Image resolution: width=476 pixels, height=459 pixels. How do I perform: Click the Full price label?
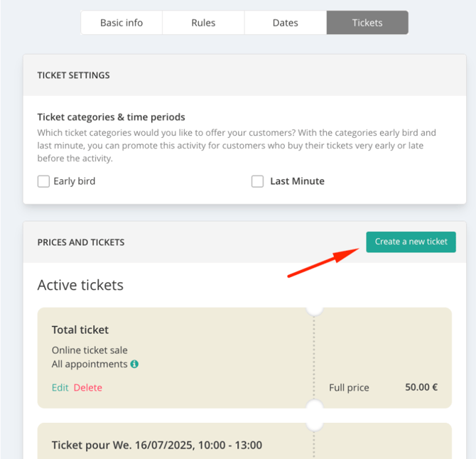click(349, 388)
